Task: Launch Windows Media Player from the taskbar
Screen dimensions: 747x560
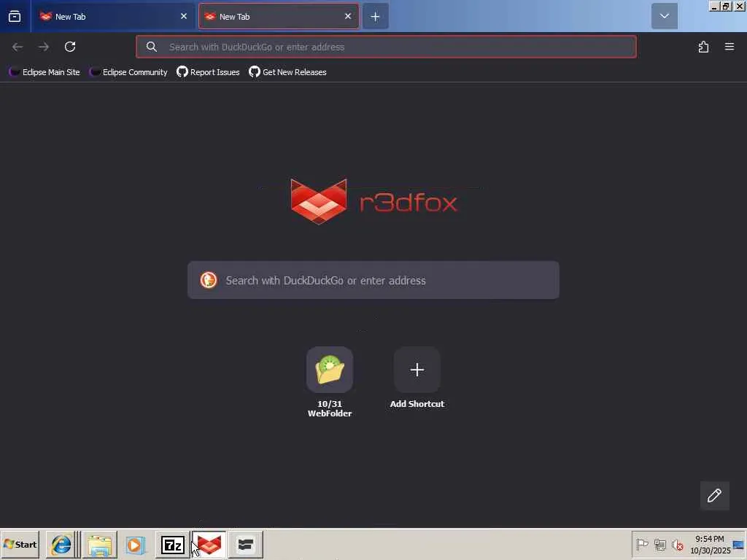Action: 135,544
